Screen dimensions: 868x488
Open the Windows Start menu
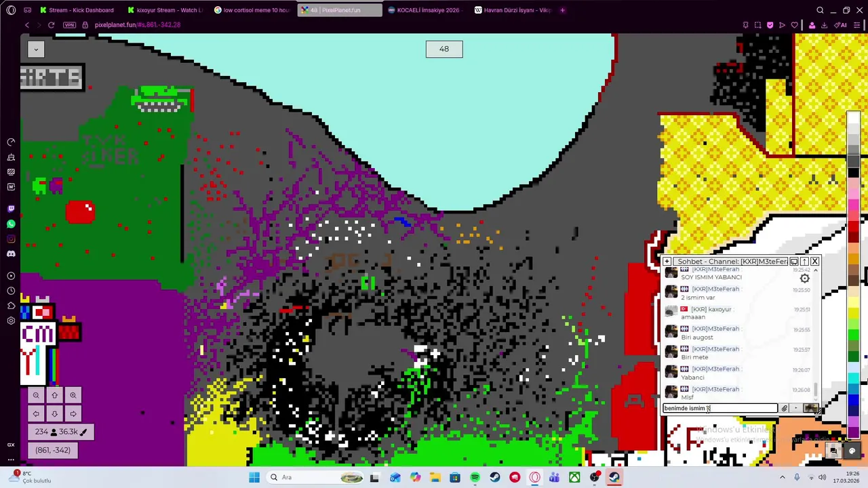coord(254,477)
